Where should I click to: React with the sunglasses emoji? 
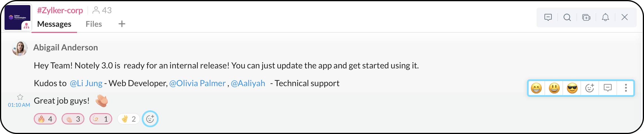click(572, 88)
